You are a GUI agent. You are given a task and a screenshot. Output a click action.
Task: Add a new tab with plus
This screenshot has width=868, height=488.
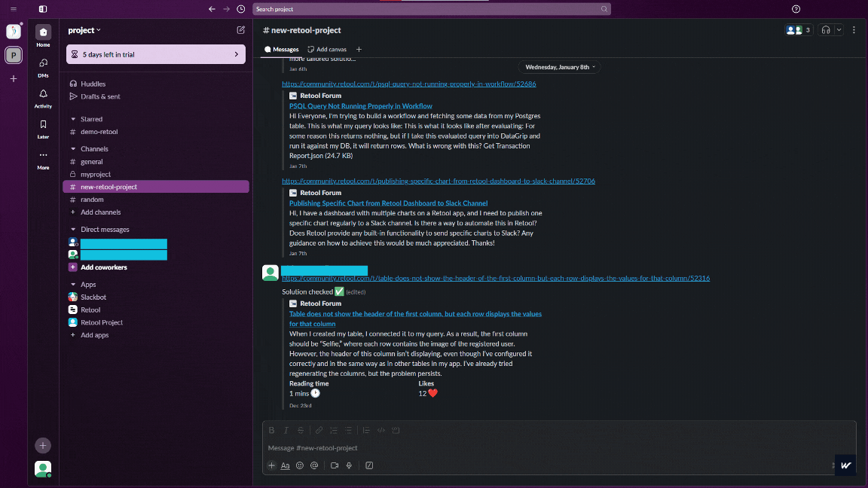(x=359, y=49)
